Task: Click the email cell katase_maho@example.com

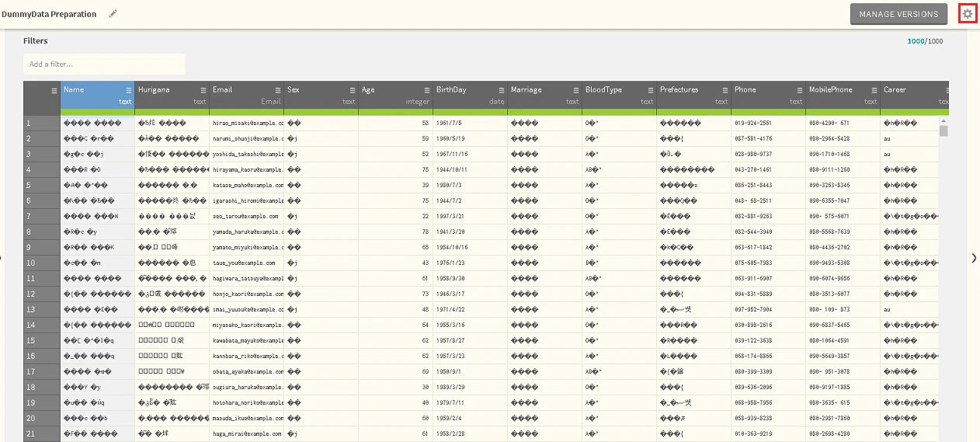Action: click(x=247, y=186)
